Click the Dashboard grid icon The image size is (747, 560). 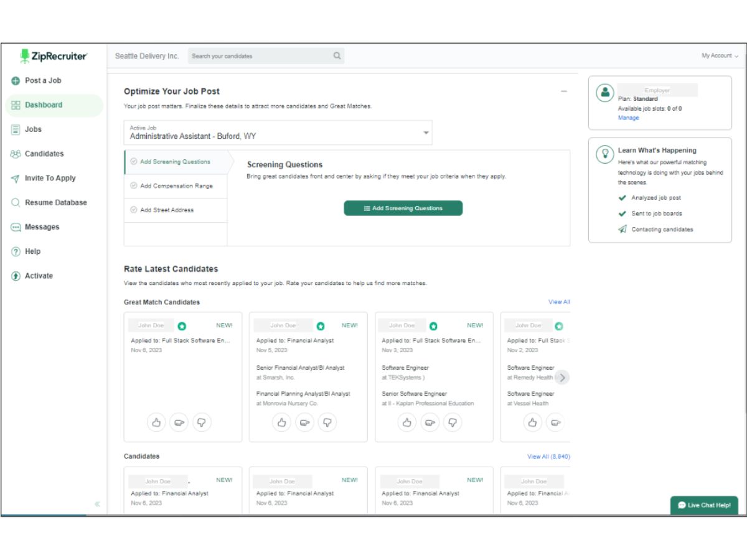click(16, 105)
